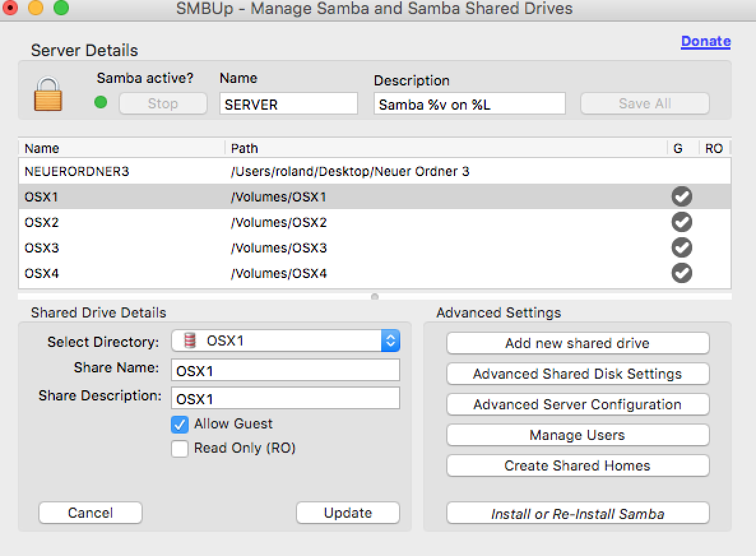Click the padlock icon in Server Details

click(48, 94)
